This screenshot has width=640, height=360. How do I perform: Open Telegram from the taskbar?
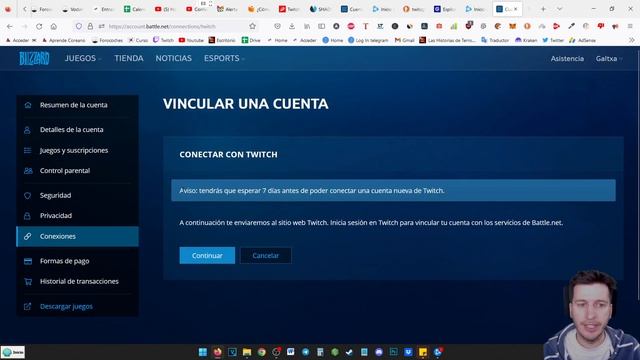coord(305,352)
